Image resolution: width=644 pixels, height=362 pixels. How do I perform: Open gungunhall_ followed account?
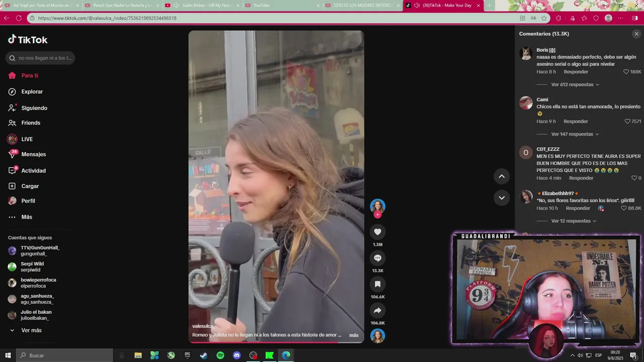(40, 251)
